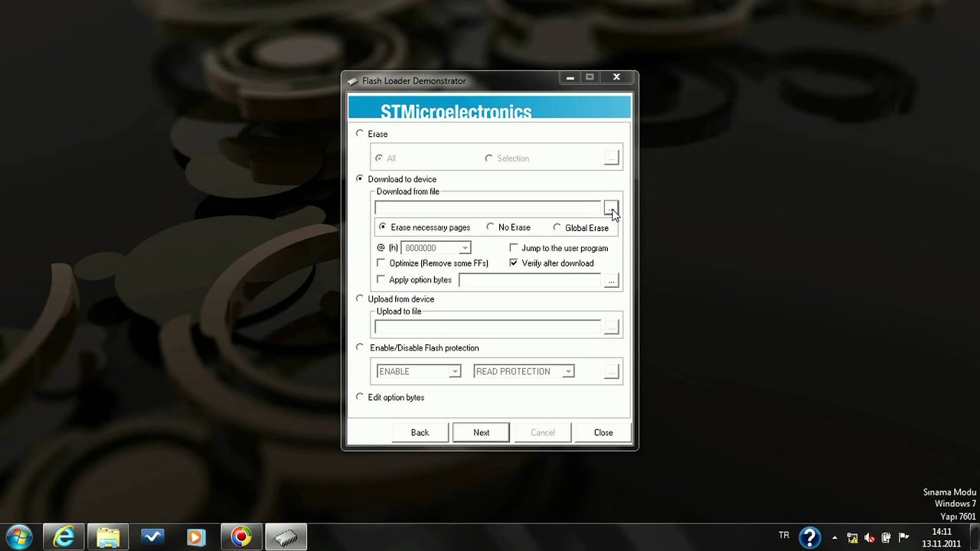Open Windows Media Player from taskbar
The image size is (980, 551).
point(196,537)
